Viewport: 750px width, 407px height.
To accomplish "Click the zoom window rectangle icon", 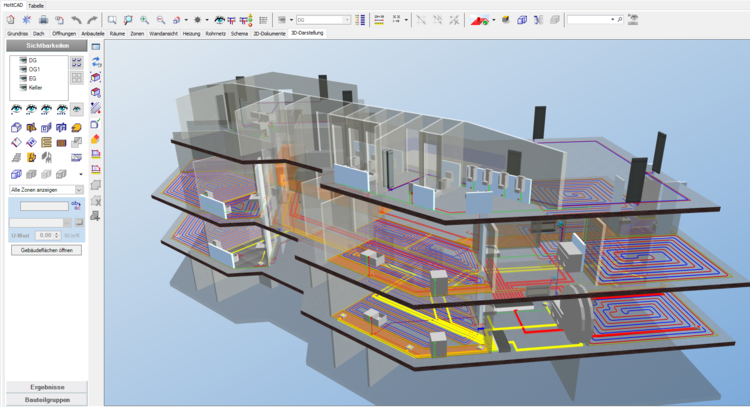I will [x=112, y=19].
